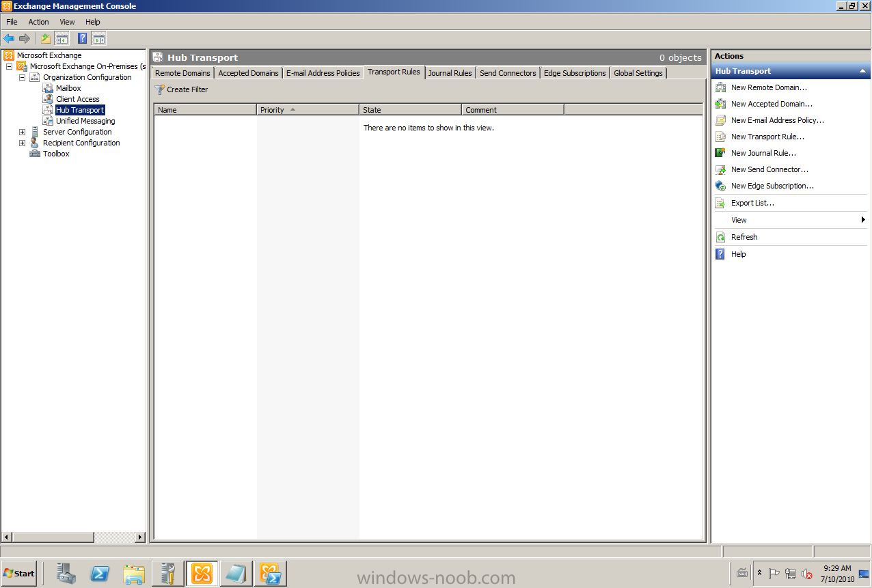Switch to the E-mail Address Policies tab
The width and height of the screenshot is (872, 588).
(323, 73)
